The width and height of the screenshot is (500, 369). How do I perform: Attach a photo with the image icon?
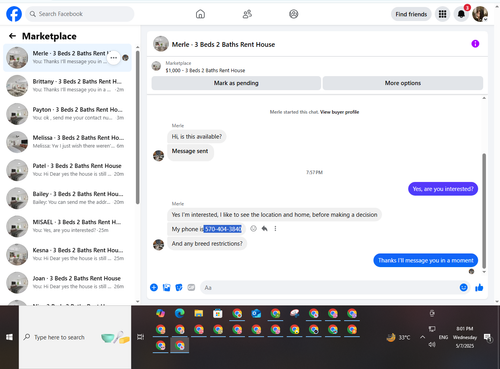[x=166, y=287]
